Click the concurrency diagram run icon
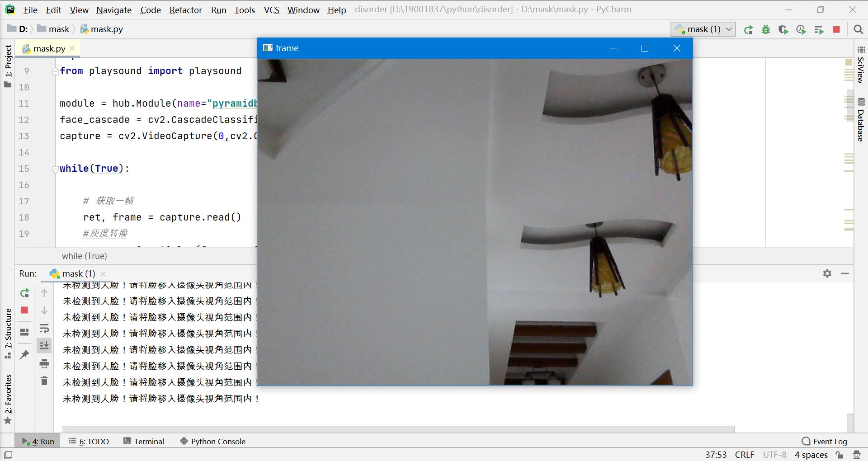Image resolution: width=868 pixels, height=461 pixels. pyautogui.click(x=819, y=29)
